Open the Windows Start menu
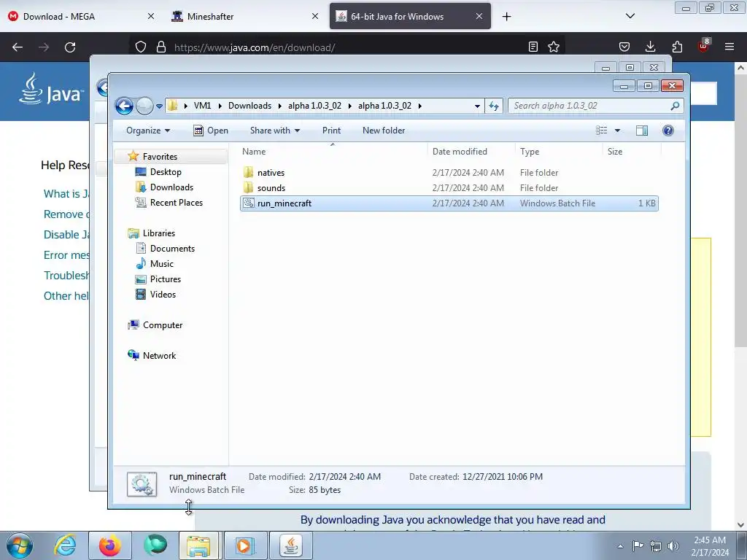 [x=20, y=545]
